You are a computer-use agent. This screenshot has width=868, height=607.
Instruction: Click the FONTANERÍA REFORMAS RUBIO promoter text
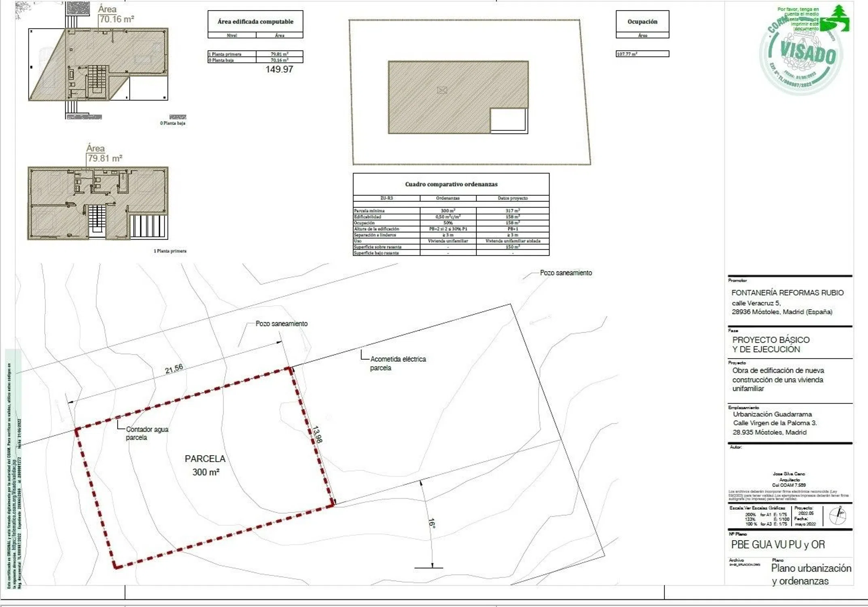point(787,293)
